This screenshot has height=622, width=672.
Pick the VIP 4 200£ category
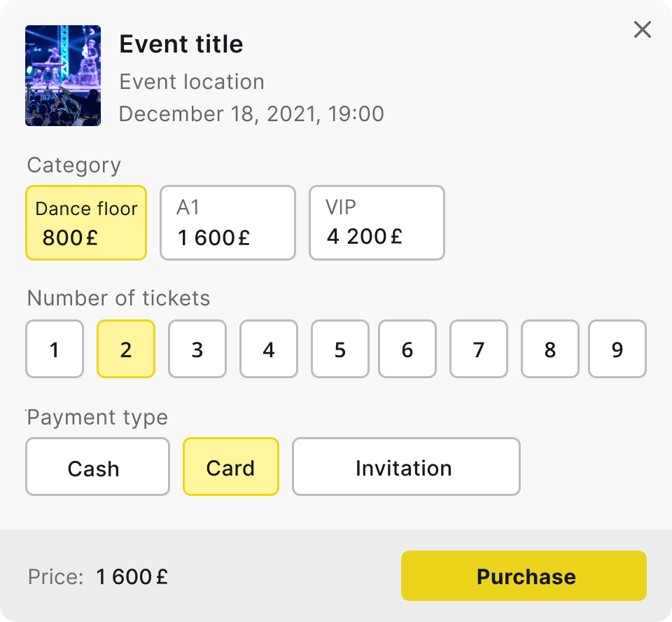click(x=377, y=223)
